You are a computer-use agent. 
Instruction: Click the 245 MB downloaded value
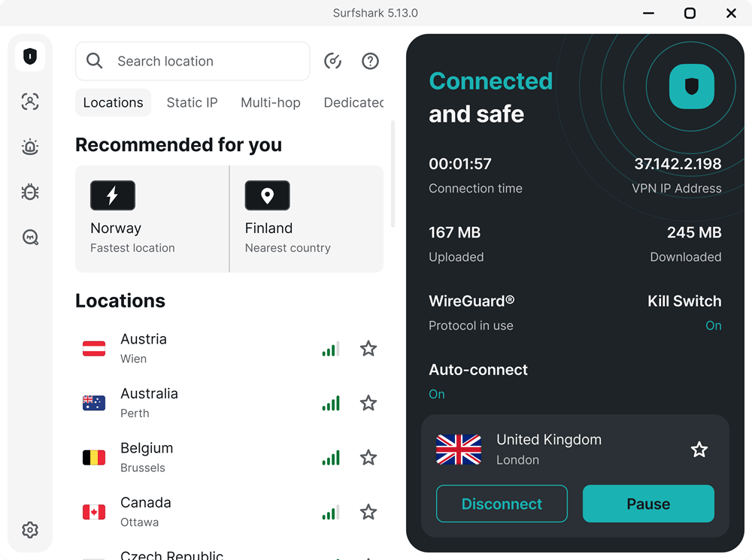694,232
